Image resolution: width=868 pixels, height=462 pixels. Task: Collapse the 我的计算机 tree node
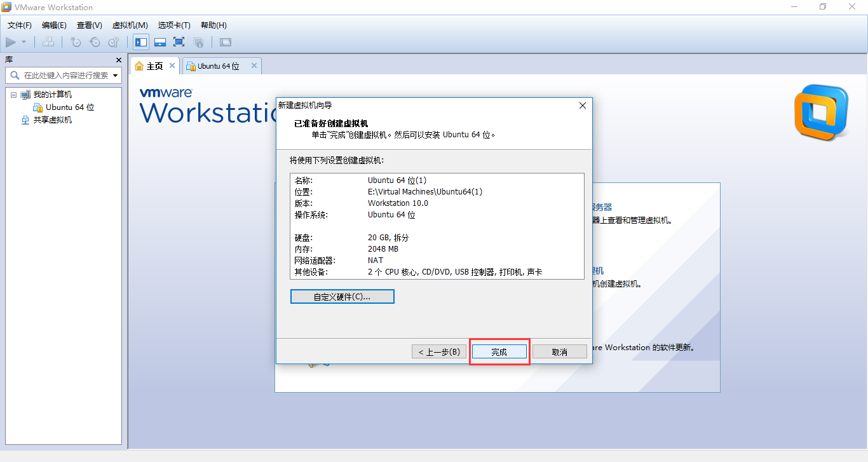pos(13,95)
